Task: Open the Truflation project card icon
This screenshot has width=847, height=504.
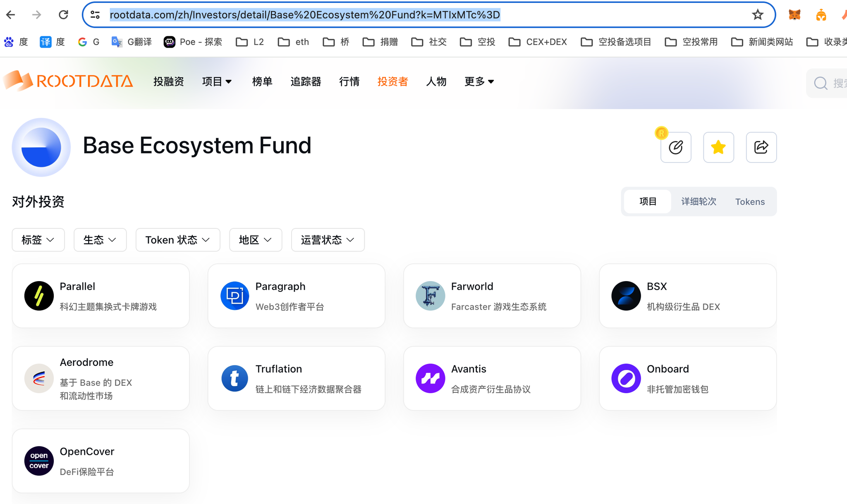Action: pyautogui.click(x=234, y=378)
